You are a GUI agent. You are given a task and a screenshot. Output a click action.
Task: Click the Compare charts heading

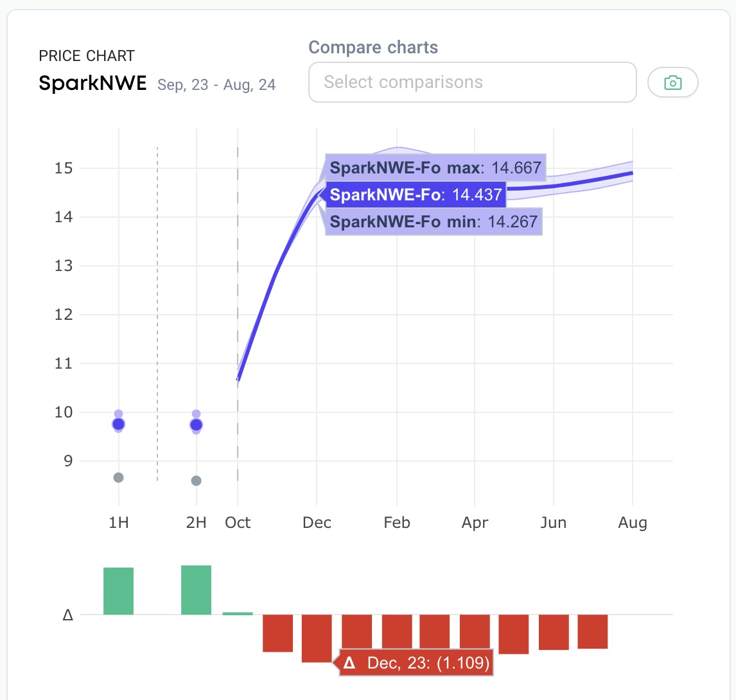click(373, 47)
